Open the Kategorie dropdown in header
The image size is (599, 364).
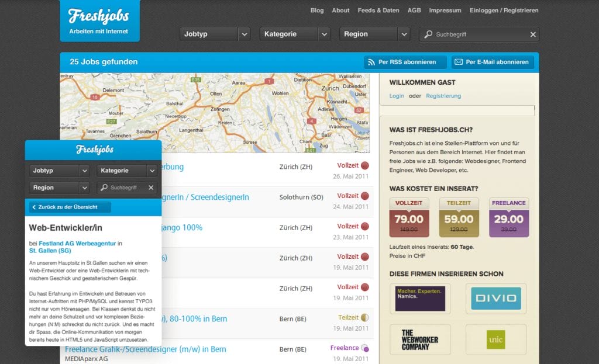[x=295, y=34]
